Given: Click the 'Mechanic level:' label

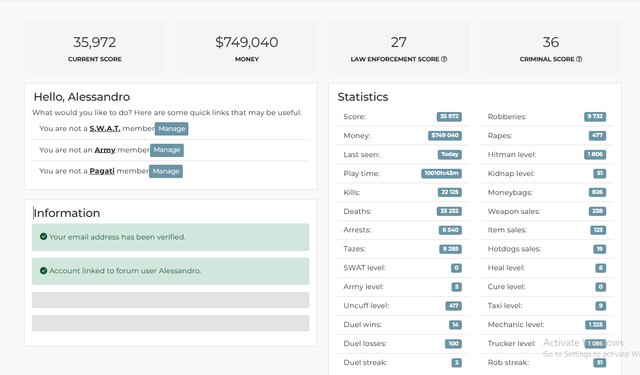Looking at the screenshot, I should click(x=516, y=324).
